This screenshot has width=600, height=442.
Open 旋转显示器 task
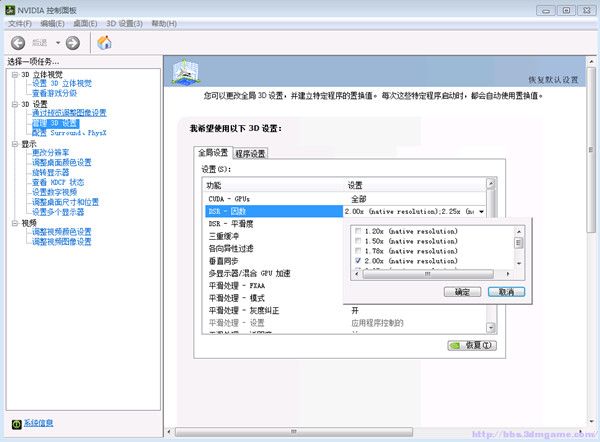pyautogui.click(x=51, y=173)
